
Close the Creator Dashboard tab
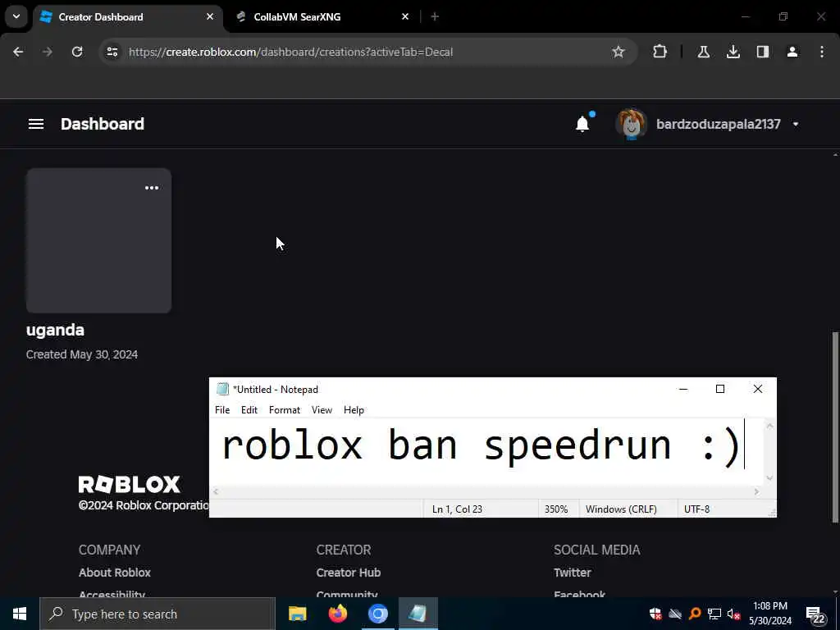coord(210,16)
